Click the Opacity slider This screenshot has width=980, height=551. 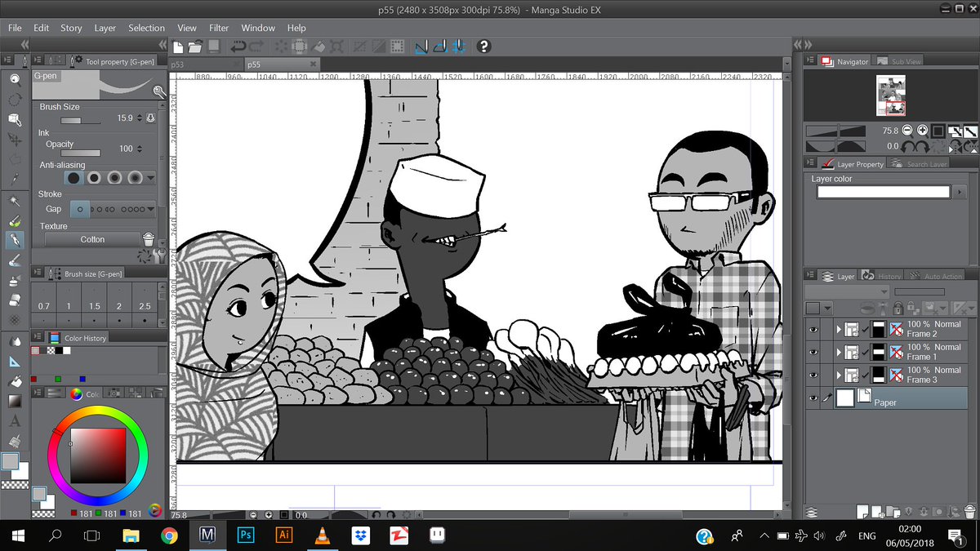pyautogui.click(x=81, y=152)
